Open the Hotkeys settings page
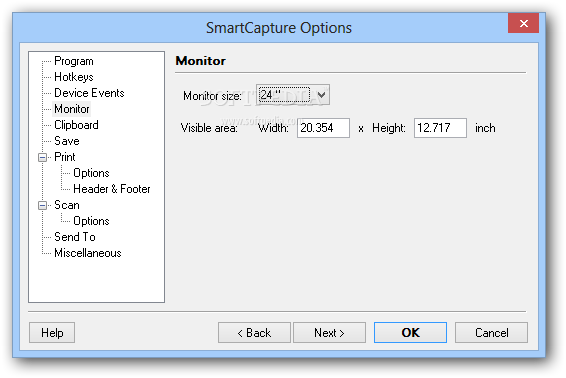 (74, 77)
